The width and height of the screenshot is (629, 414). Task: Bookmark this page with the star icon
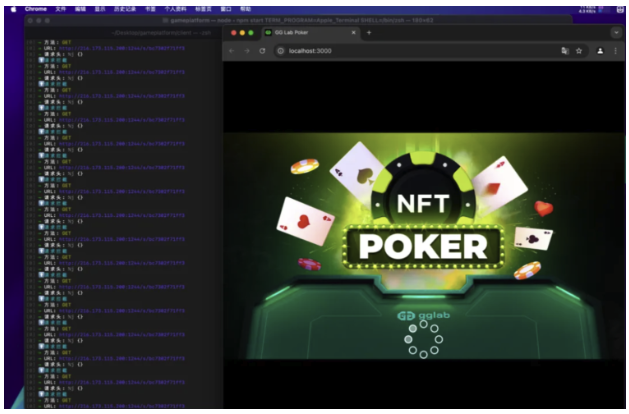(579, 50)
